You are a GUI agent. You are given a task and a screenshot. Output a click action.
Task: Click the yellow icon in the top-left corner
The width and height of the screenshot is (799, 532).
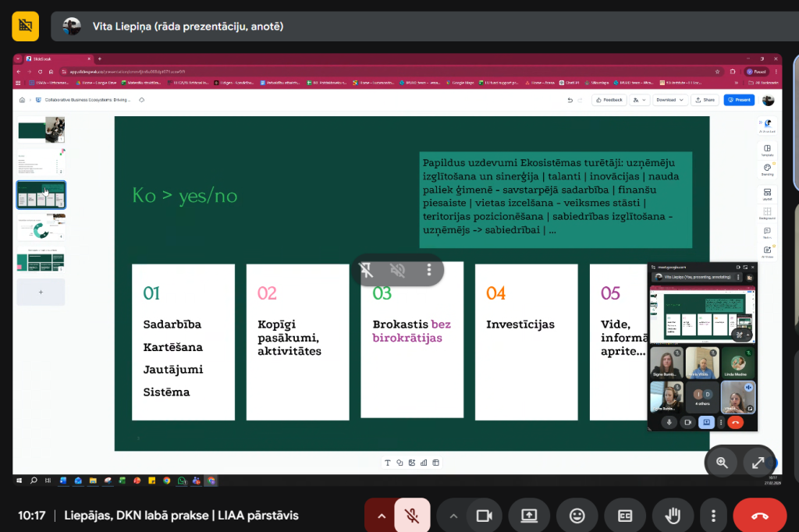tap(25, 26)
